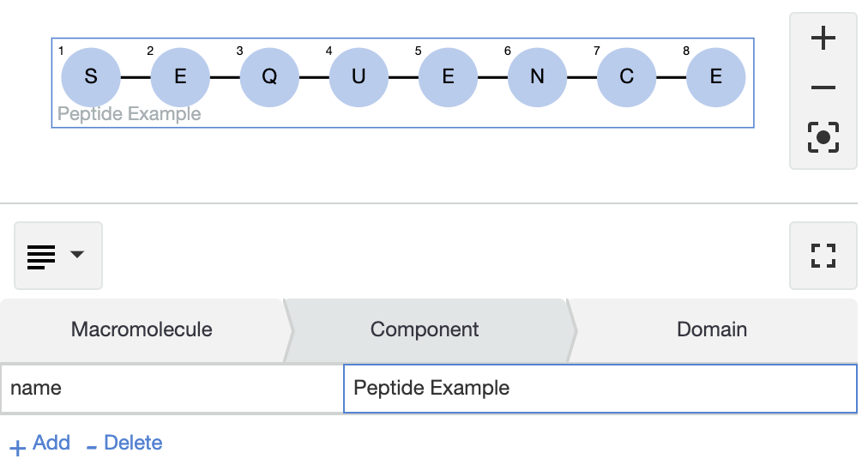Click the Delete link
The width and height of the screenshot is (868, 465).
coord(124,444)
